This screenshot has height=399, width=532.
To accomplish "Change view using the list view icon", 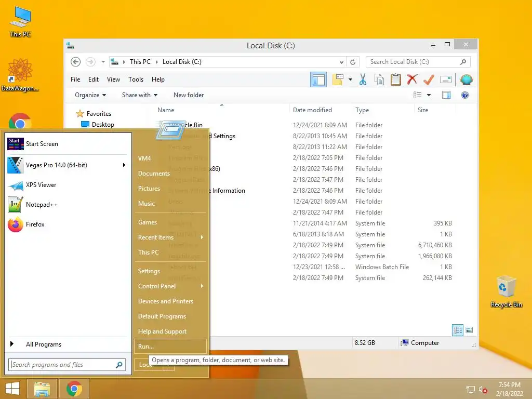I will pyautogui.click(x=417, y=95).
